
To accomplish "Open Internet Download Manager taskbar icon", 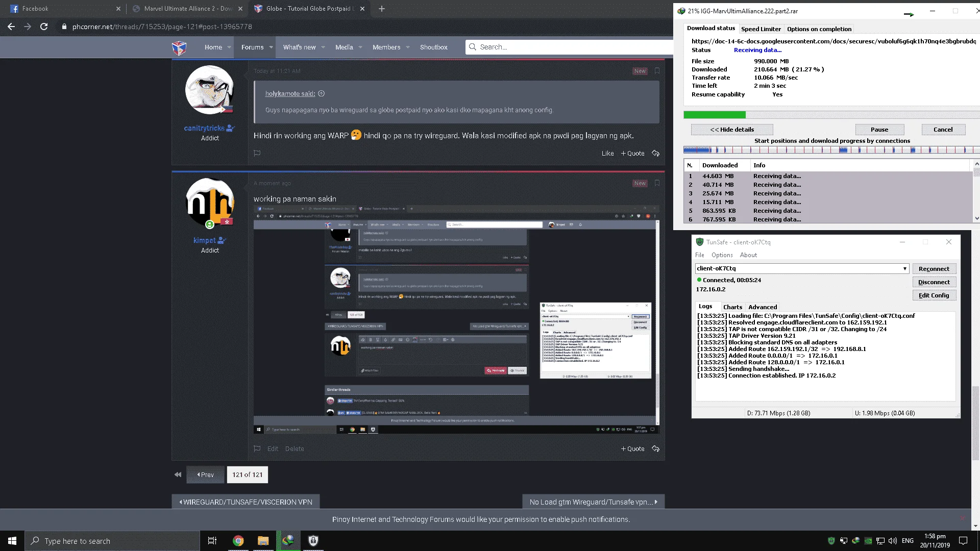I will pos(288,541).
